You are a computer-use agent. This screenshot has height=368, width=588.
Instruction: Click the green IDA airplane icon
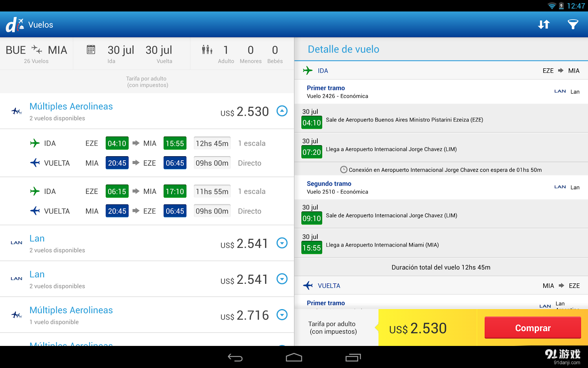point(307,70)
